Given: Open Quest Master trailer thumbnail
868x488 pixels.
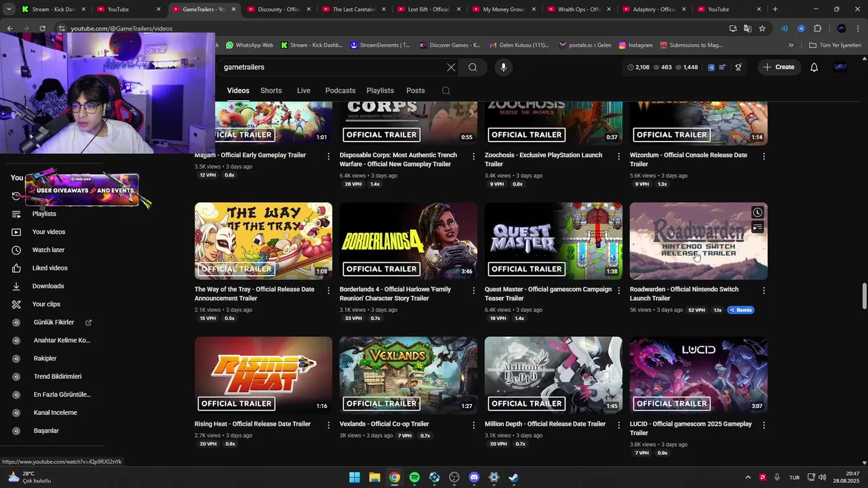Looking at the screenshot, I should point(553,241).
